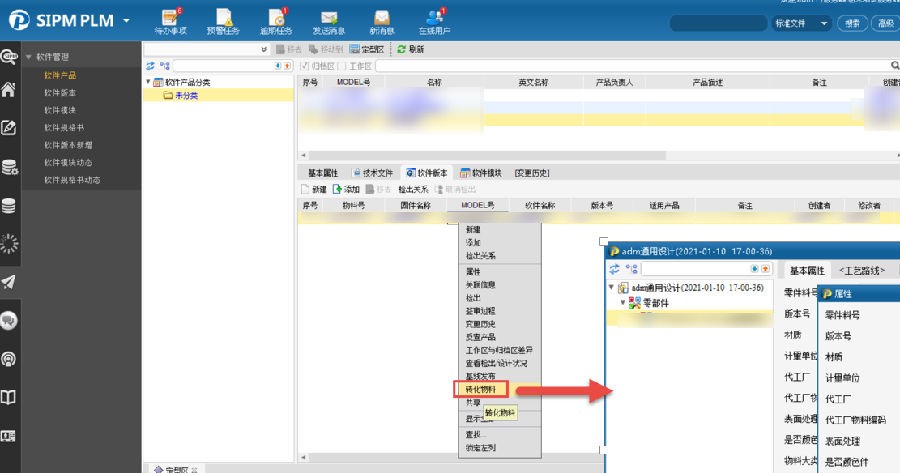
Task: Click the 搜索 search button
Action: tap(852, 23)
